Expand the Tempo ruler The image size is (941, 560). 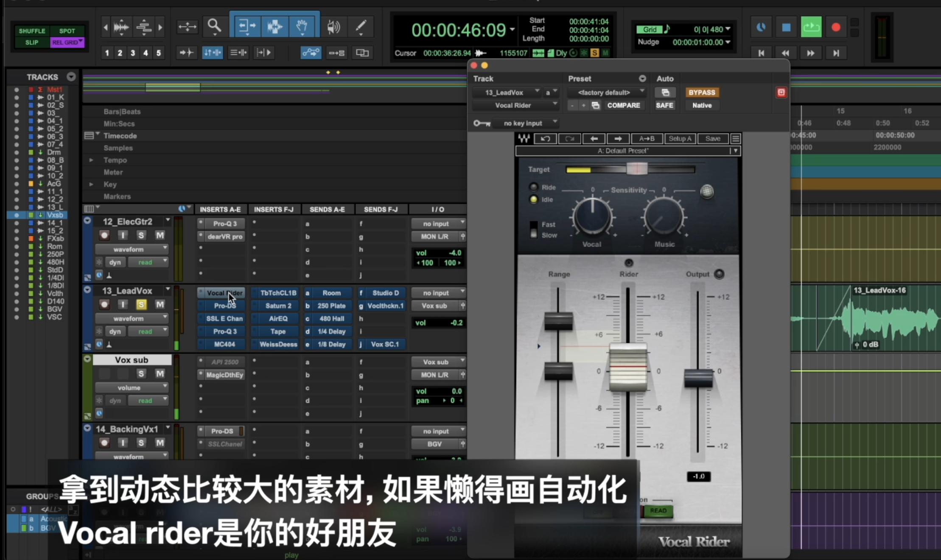91,160
